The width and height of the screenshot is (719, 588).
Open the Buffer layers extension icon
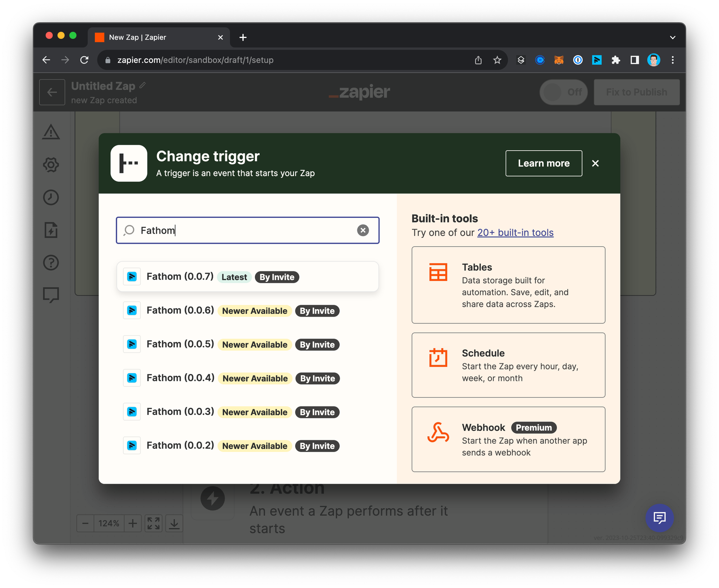pos(521,60)
